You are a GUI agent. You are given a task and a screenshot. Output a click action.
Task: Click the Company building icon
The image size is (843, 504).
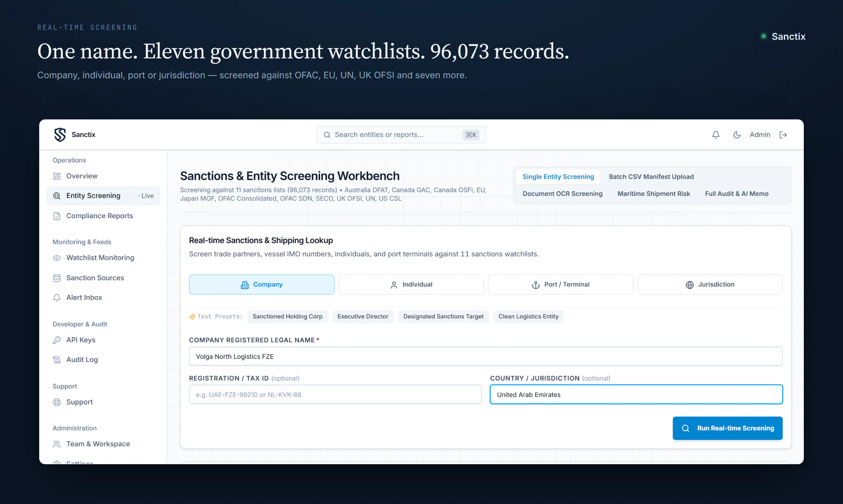pos(245,285)
